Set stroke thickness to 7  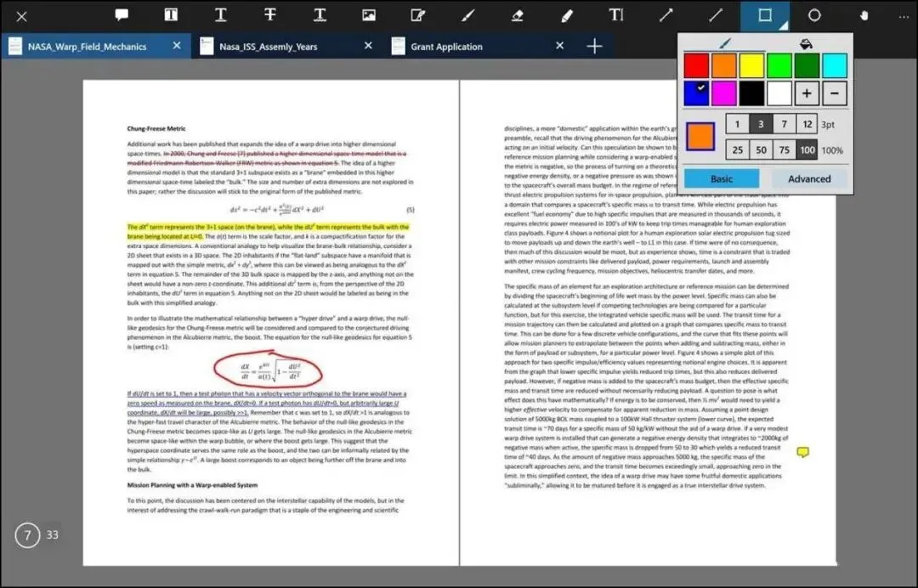tap(784, 124)
